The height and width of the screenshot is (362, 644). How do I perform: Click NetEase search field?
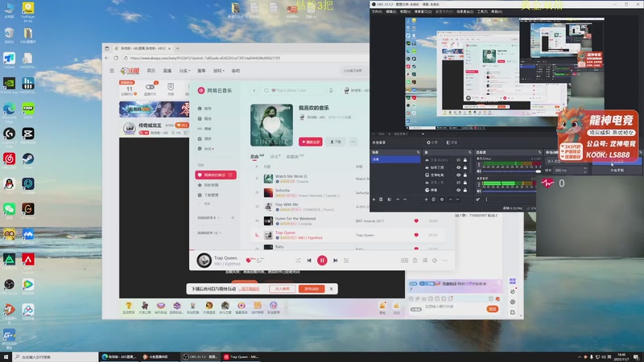(294, 90)
